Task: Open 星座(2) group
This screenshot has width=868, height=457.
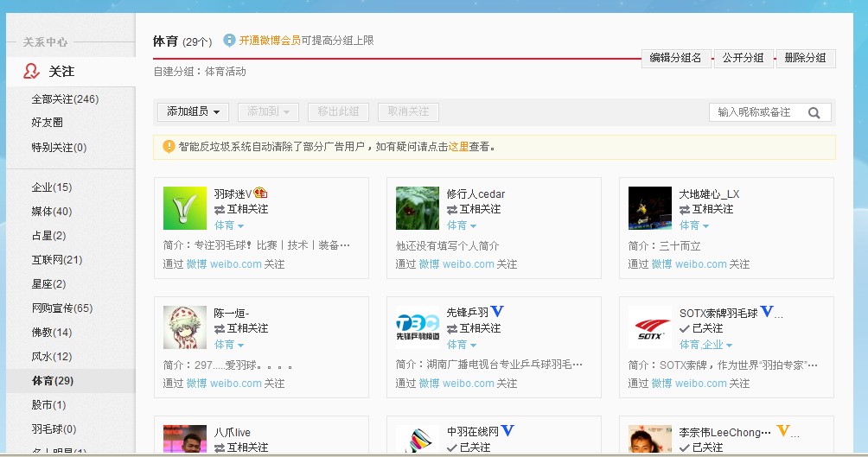Action: point(48,284)
